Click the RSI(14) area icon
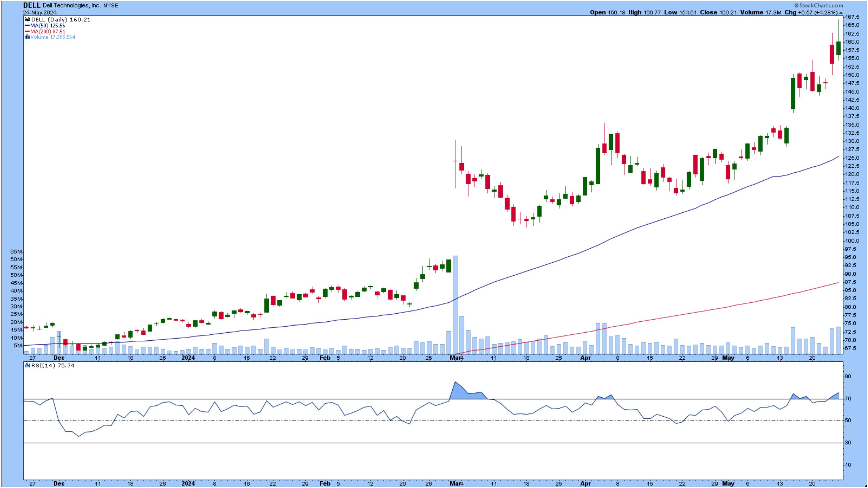The image size is (868, 488). point(27,365)
